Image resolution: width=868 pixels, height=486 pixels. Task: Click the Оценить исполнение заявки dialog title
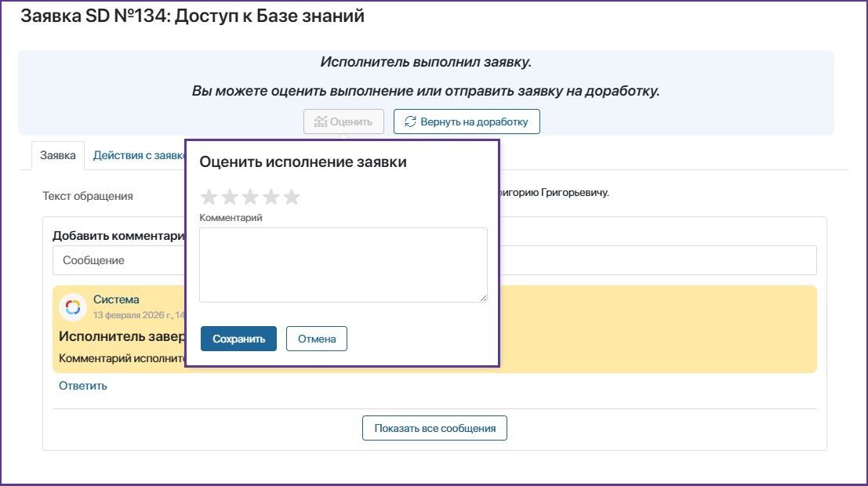point(303,162)
